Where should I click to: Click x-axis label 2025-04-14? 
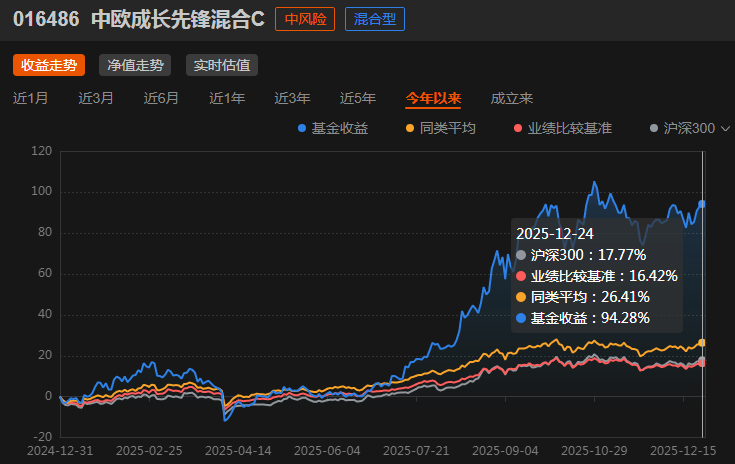coord(238,451)
